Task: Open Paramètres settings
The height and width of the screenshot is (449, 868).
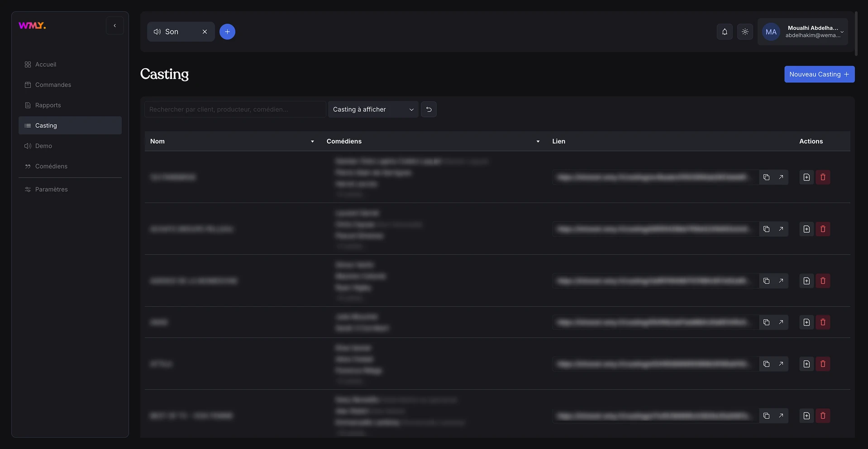Action: point(70,189)
